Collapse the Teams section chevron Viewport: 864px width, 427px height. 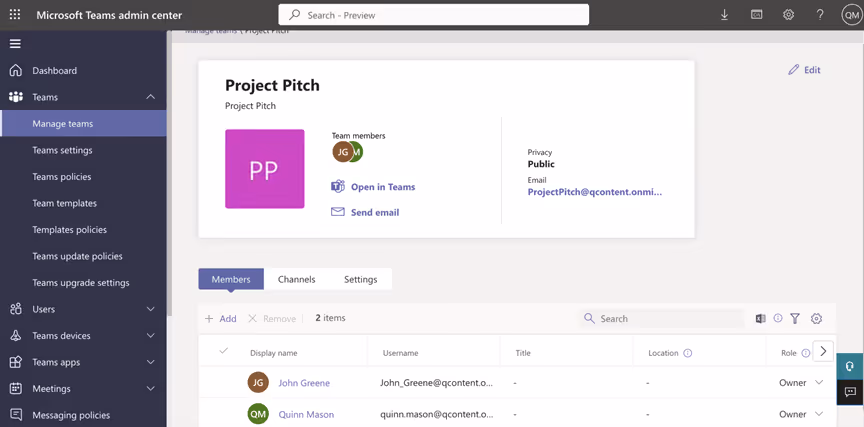click(150, 97)
